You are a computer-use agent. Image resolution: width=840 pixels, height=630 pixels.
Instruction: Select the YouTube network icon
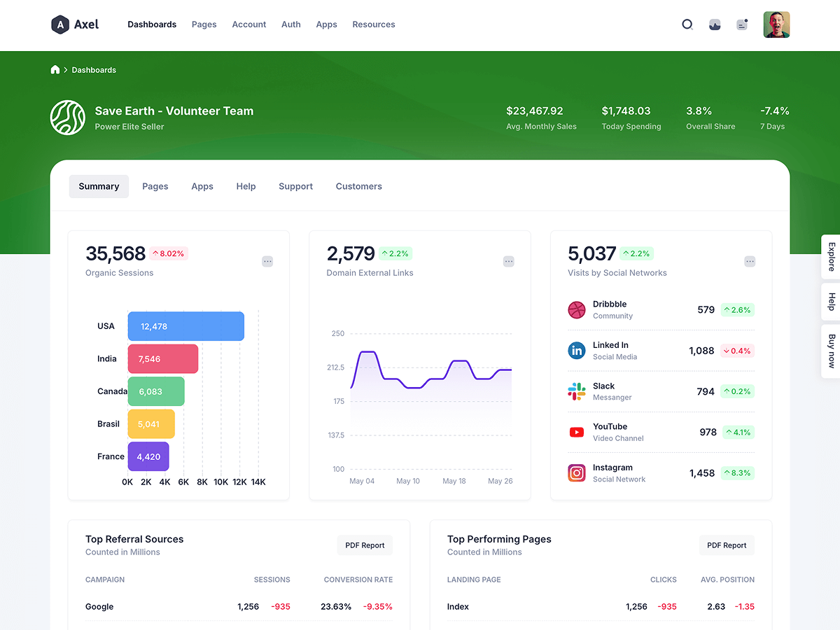pyautogui.click(x=576, y=433)
